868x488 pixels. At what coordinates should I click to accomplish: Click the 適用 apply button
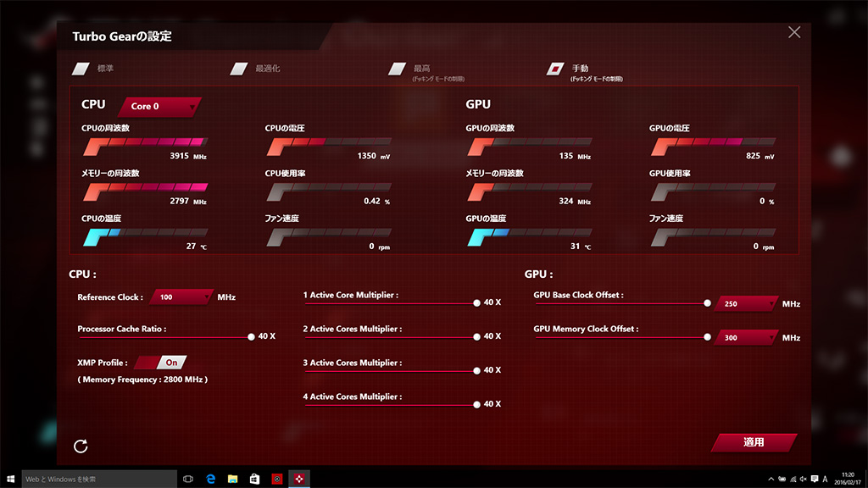pyautogui.click(x=754, y=442)
